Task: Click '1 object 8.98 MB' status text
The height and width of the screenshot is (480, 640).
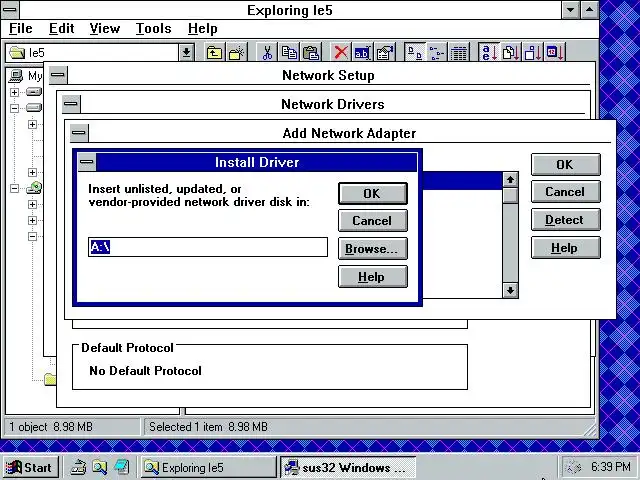Action: (x=51, y=427)
